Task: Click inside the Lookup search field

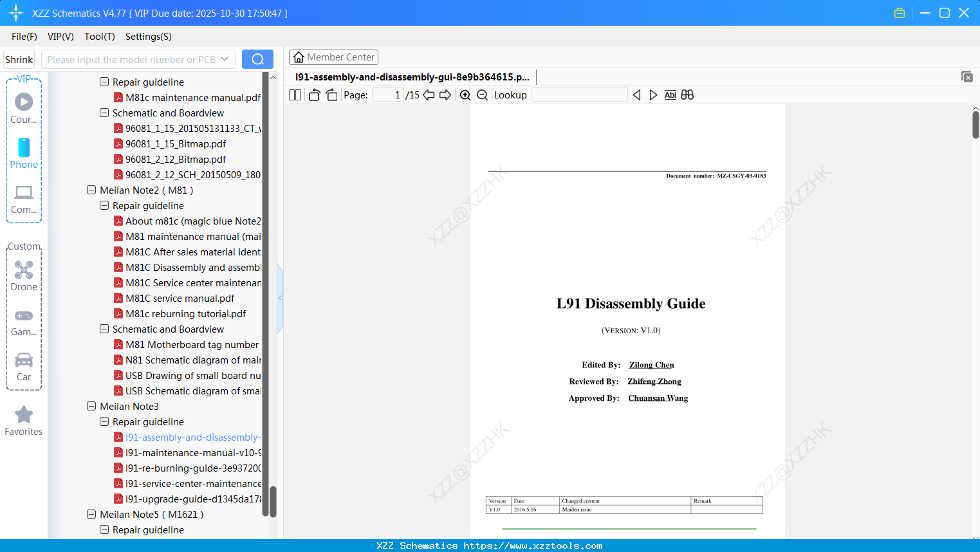Action: (x=579, y=95)
